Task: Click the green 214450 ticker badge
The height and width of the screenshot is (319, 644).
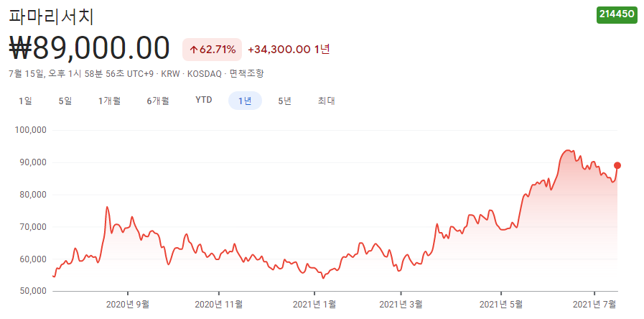Action: pos(617,15)
